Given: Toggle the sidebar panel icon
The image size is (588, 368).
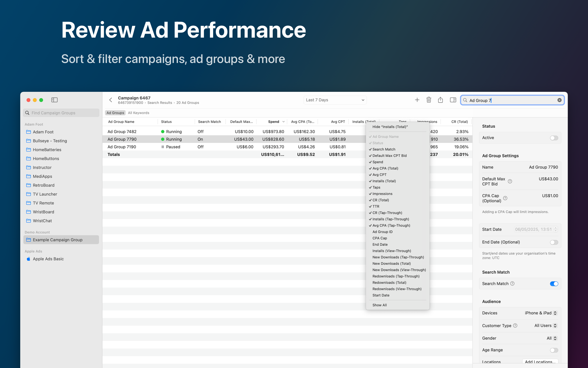Looking at the screenshot, I should 55,100.
